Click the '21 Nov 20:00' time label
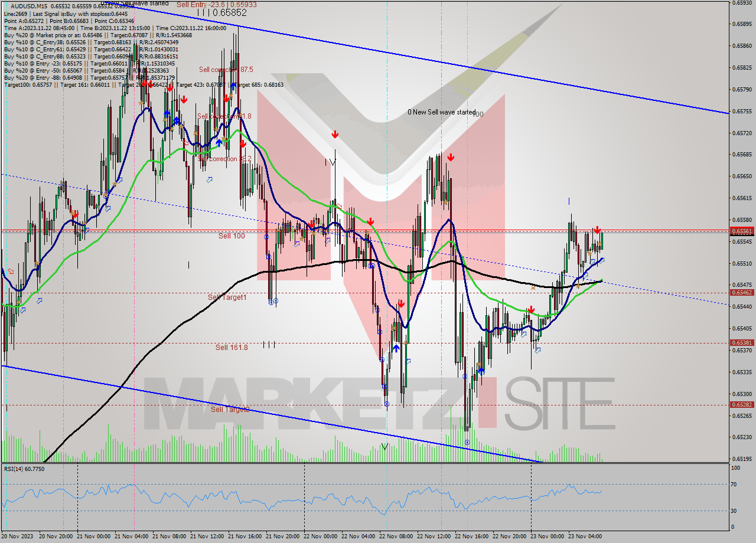The height and width of the screenshot is (543, 756). coord(283,537)
